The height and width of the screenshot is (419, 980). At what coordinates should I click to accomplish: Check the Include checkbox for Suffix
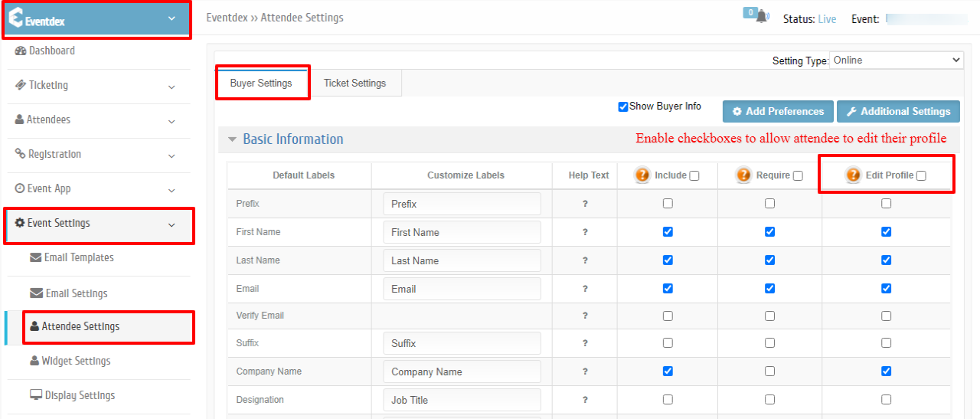(668, 343)
